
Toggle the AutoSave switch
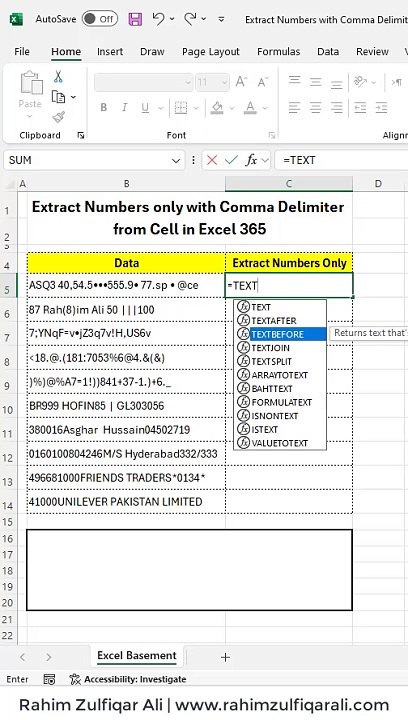click(x=100, y=19)
